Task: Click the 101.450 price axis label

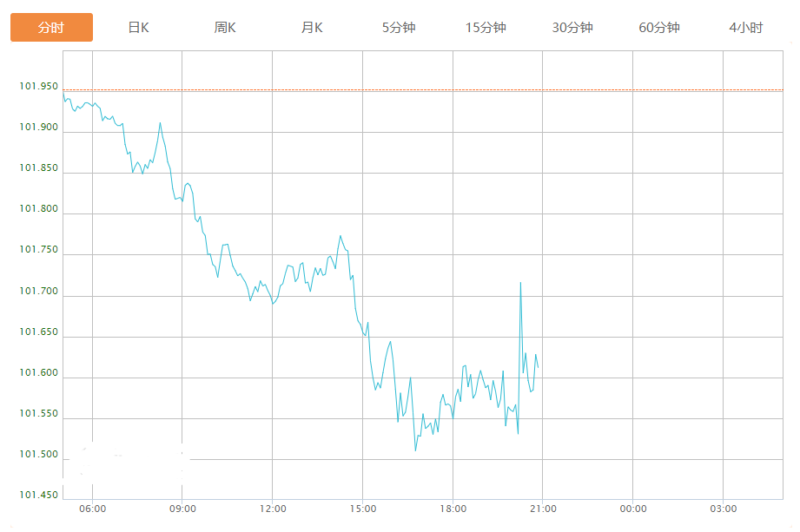Action: [38, 496]
